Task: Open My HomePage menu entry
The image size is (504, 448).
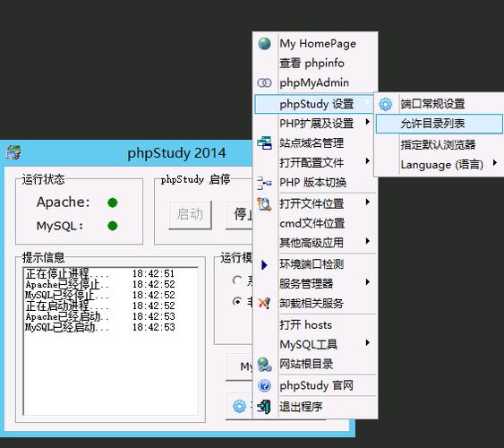Action: 315,43
